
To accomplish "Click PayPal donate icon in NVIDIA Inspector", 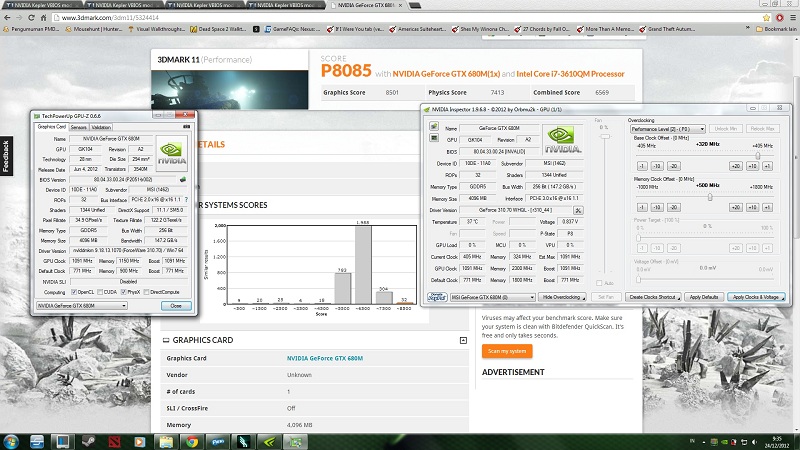I will coord(436,297).
